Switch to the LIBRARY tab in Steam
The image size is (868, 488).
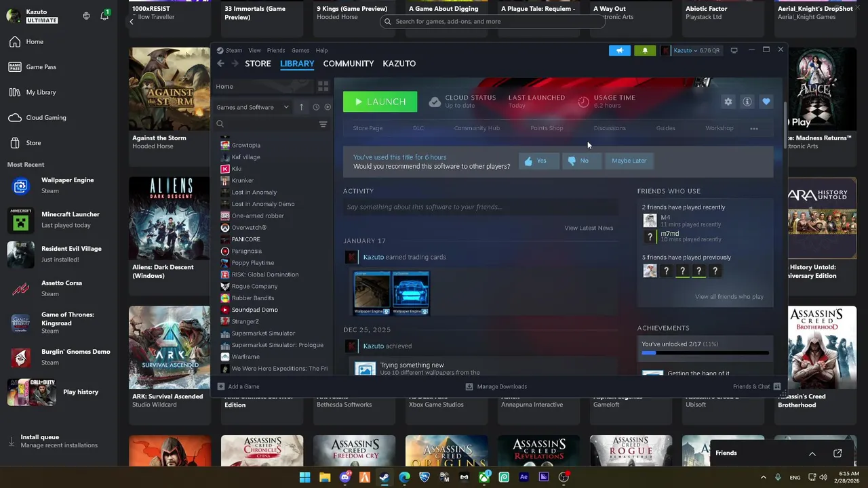point(297,64)
